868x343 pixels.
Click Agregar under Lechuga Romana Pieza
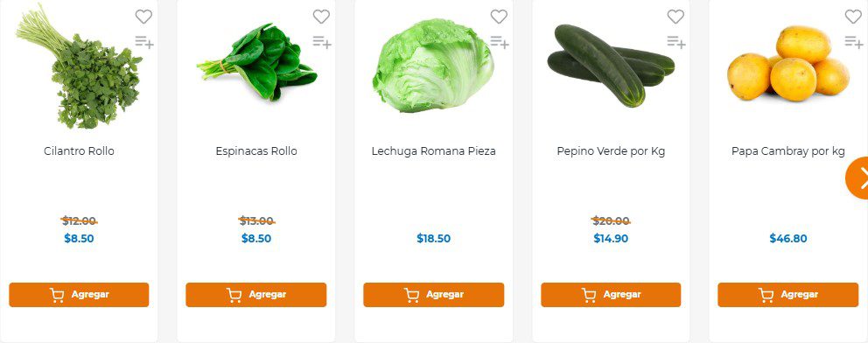click(x=433, y=295)
